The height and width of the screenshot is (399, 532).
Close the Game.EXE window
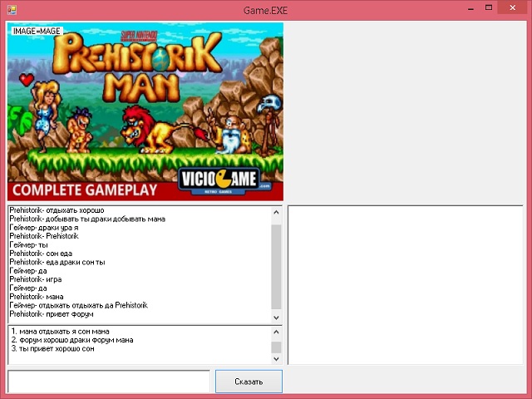(513, 7)
